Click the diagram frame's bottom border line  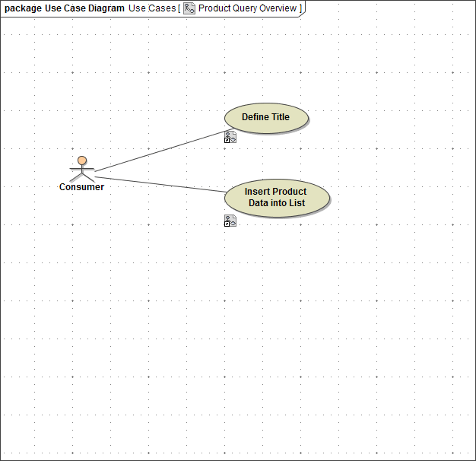238,459
